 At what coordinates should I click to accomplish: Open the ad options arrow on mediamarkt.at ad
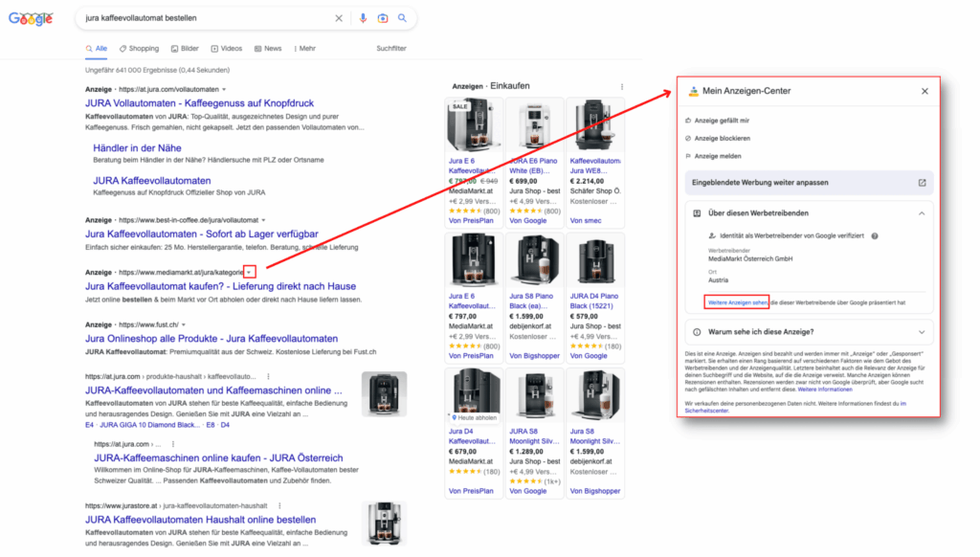[249, 271]
